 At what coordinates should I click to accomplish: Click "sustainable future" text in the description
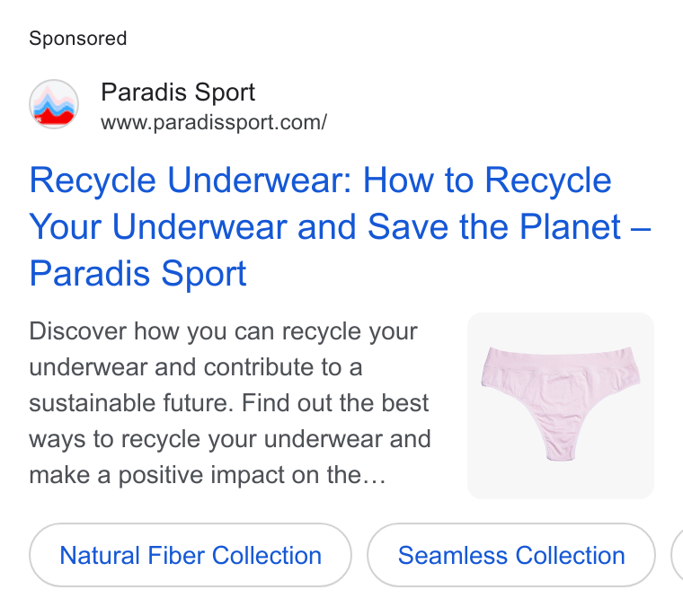pyautogui.click(x=129, y=402)
